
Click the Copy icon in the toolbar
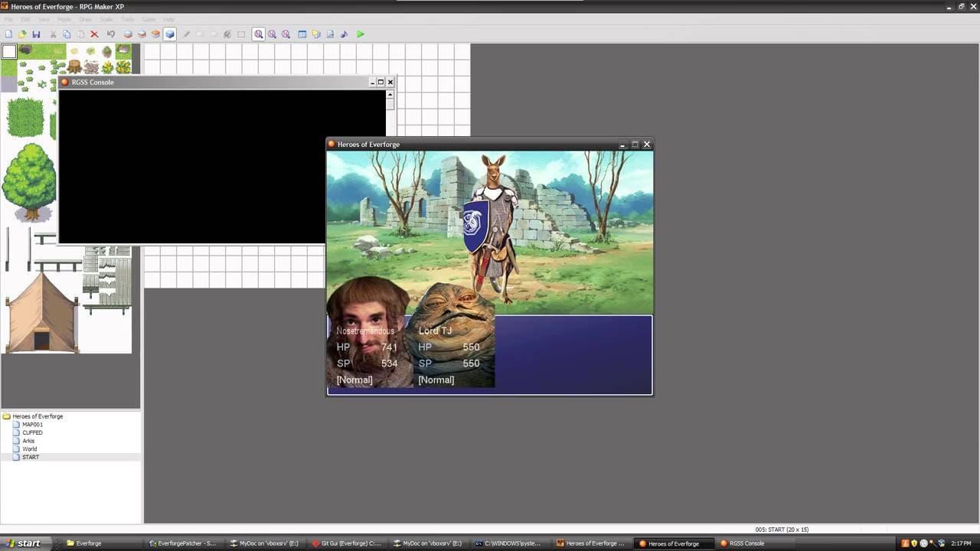point(67,34)
